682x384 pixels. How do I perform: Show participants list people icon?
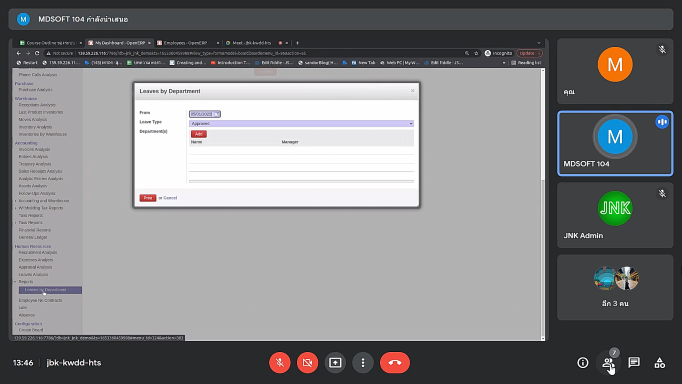tap(608, 363)
